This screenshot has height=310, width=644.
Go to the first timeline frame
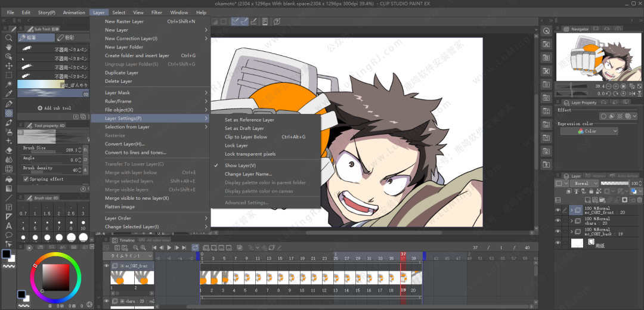(x=155, y=247)
